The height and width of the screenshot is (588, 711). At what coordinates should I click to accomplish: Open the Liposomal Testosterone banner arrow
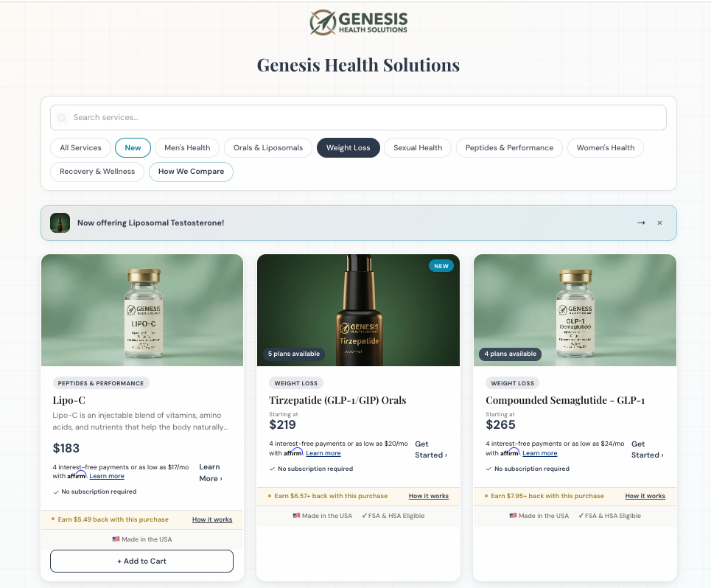click(641, 223)
